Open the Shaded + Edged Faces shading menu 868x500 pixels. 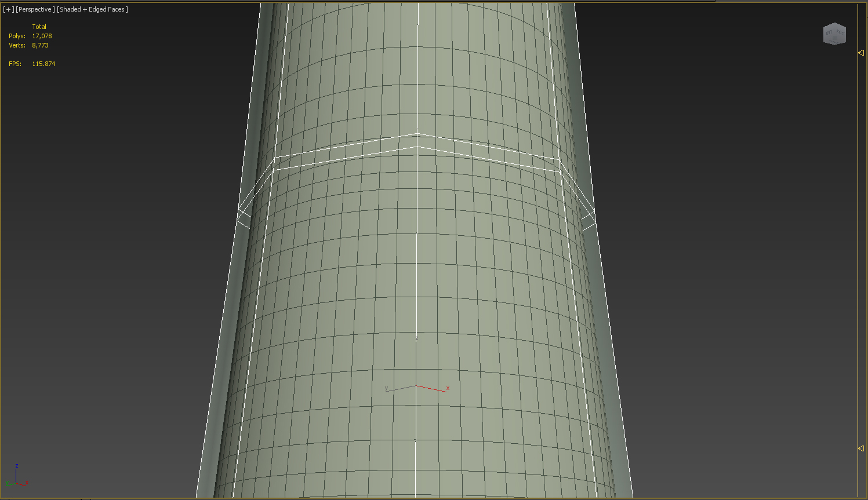click(x=93, y=9)
